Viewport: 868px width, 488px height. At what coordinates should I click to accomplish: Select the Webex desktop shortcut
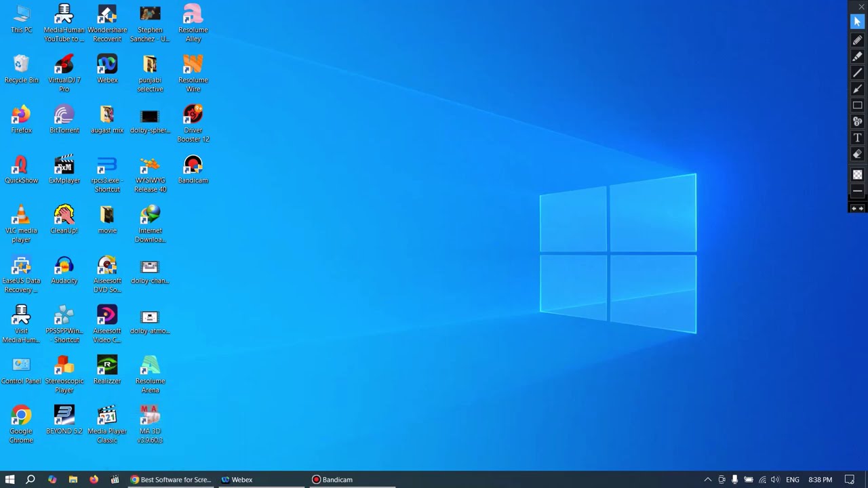107,69
